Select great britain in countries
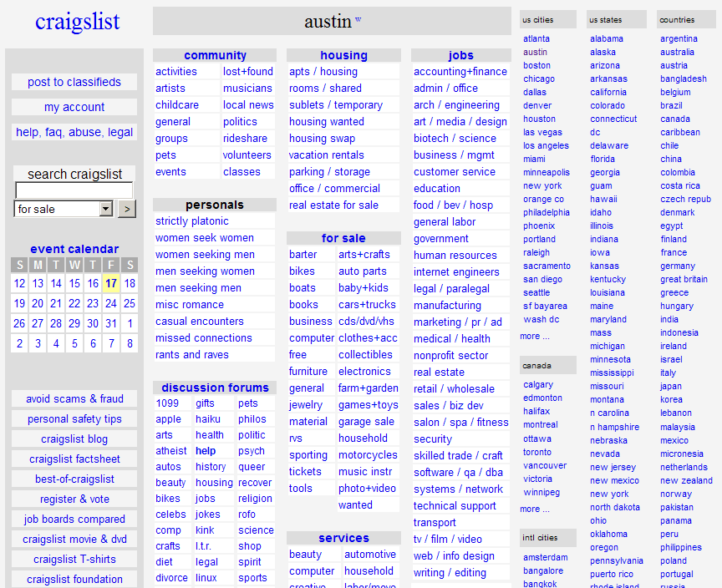Image resolution: width=722 pixels, height=588 pixels. 684,279
